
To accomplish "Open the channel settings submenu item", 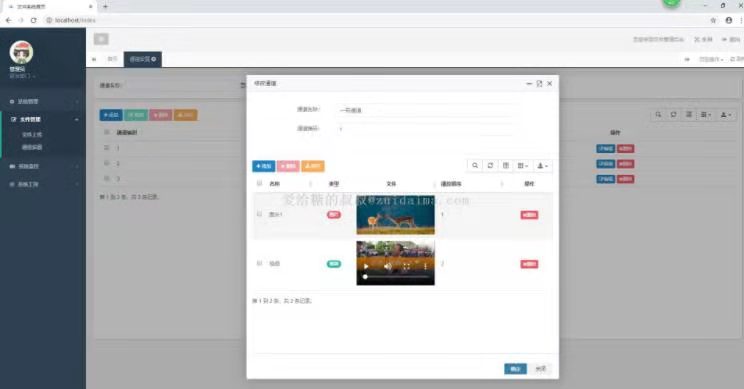I will coord(32,148).
